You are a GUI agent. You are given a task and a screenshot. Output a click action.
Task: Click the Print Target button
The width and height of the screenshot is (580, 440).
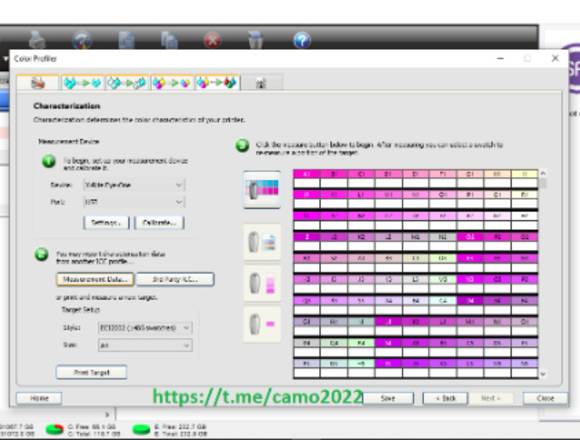coord(92,372)
